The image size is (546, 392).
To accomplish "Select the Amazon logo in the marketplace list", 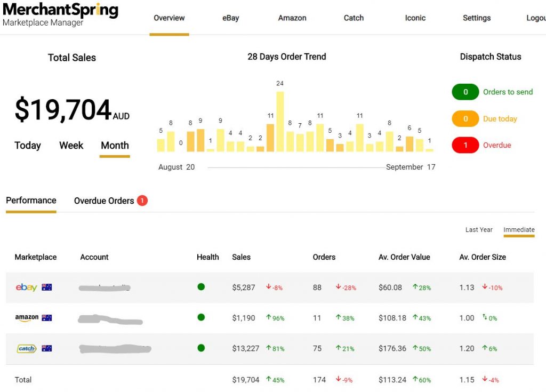I will pos(25,318).
